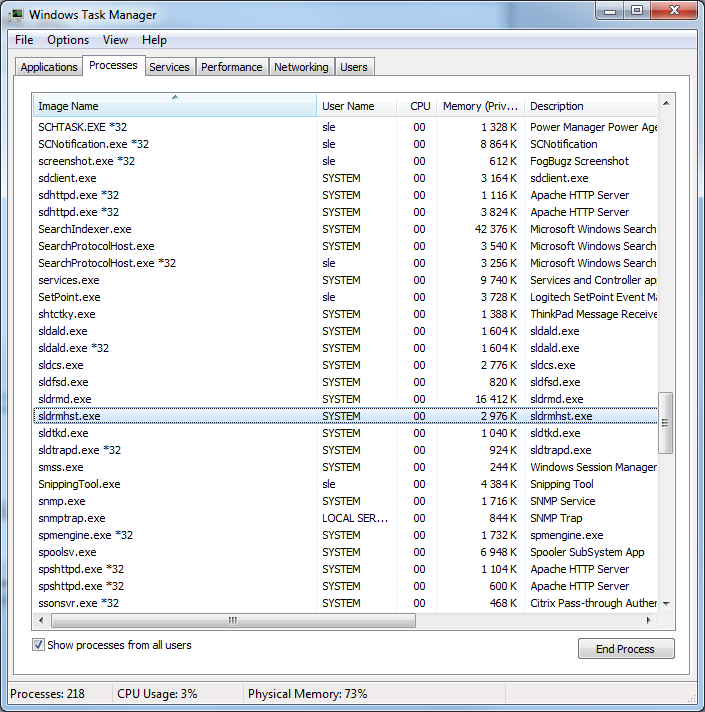Select the SCNotification.exe *32 process
Screen dimensions: 705x712
(x=345, y=144)
